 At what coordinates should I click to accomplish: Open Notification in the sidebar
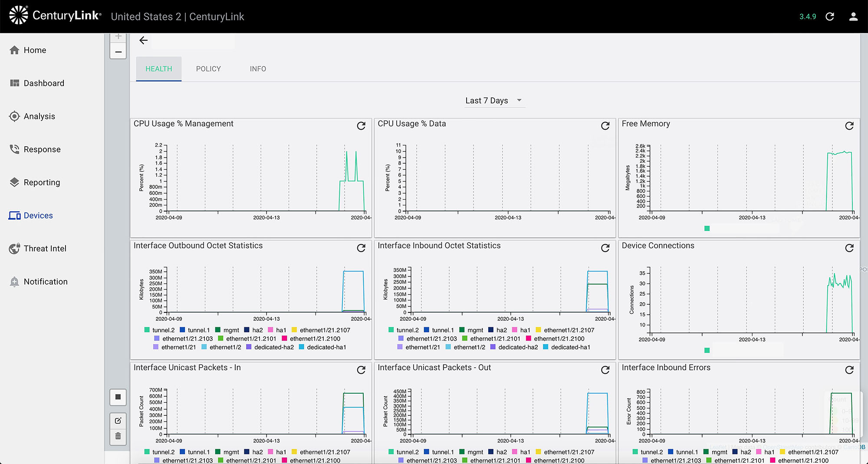tap(45, 282)
